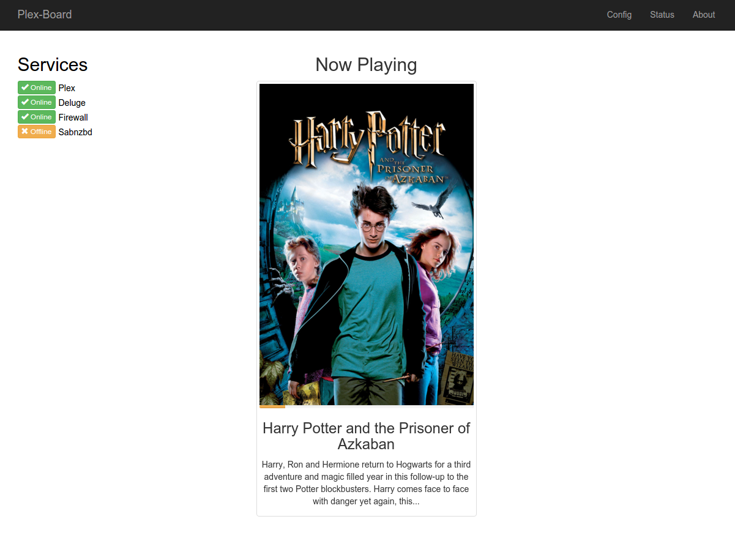The image size is (735, 560).
Task: Click the checkmark icon next to Plex
Action: [25, 88]
